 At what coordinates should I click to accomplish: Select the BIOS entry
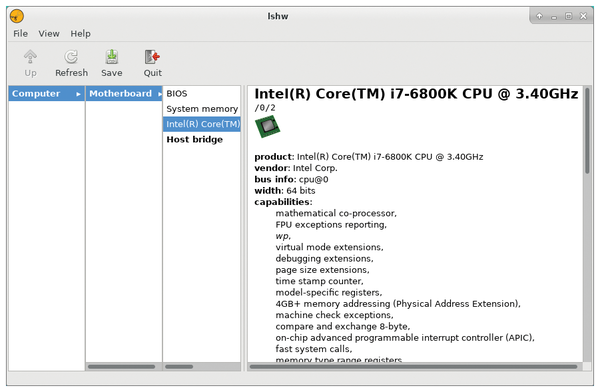tap(202, 93)
